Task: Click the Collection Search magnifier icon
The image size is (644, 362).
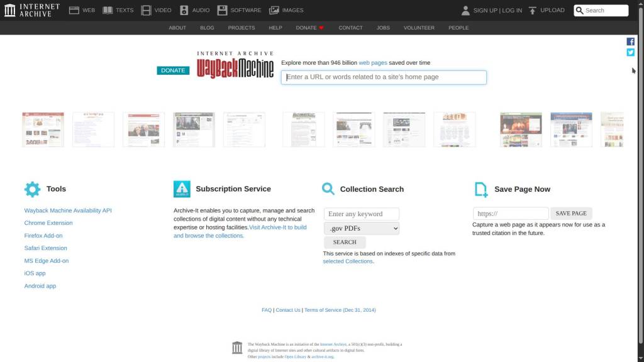Action: (x=328, y=189)
